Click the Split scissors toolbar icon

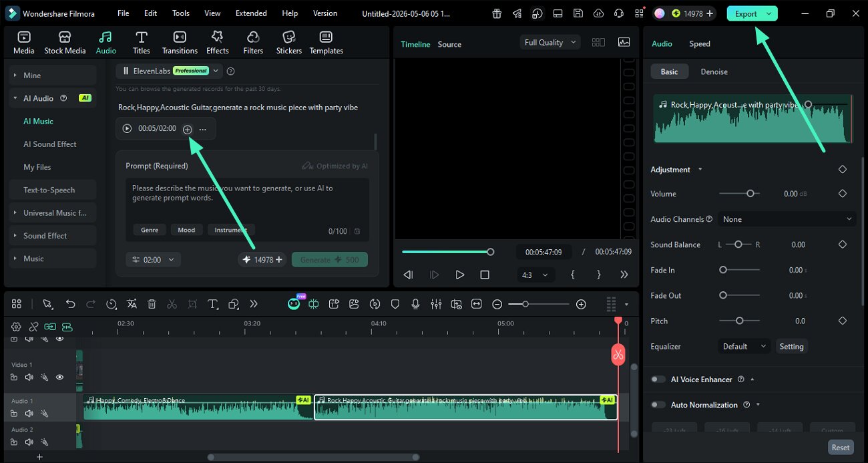[172, 304]
